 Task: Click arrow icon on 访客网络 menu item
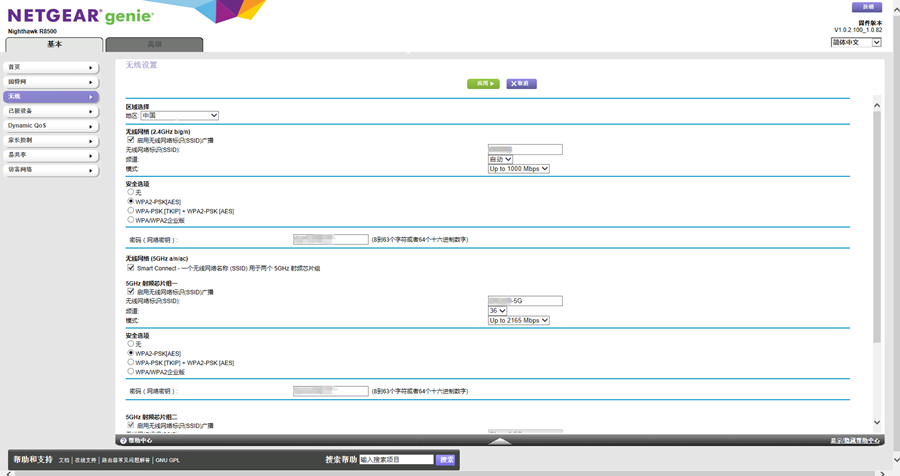click(x=91, y=170)
